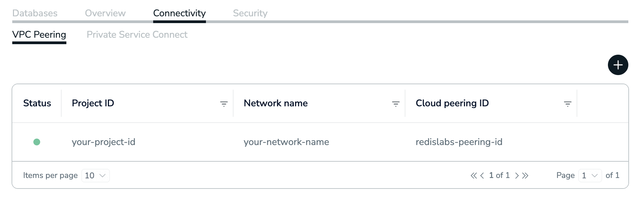Open the Network name column filter

point(396,104)
